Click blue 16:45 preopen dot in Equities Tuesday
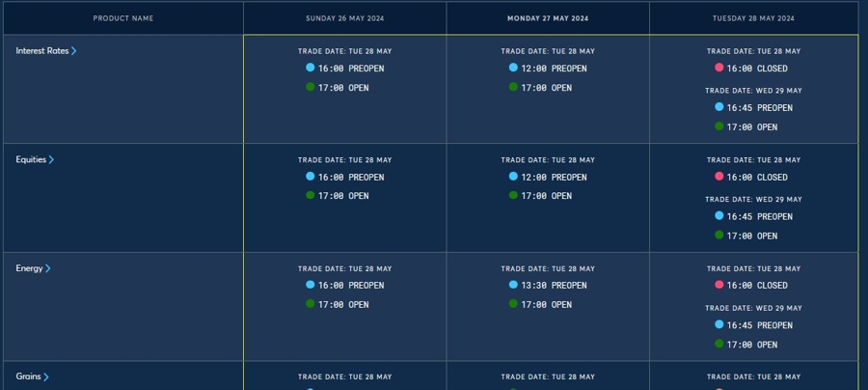Viewport: 868px width, 390px height. 719,215
